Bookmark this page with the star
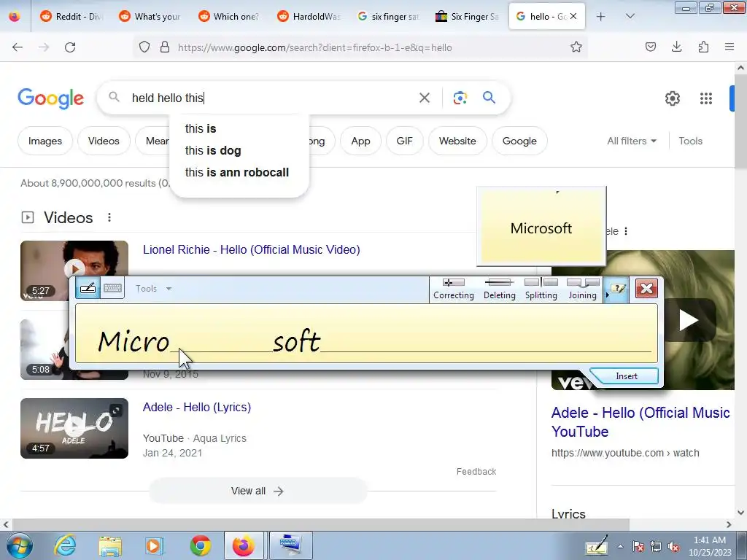Viewport: 747px width, 560px height. pyautogui.click(x=576, y=47)
